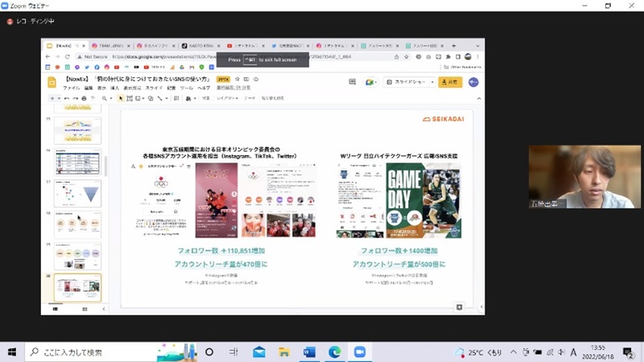The width and height of the screenshot is (644, 362).
Task: Collapse the toolbar with the up chevron
Action: [479, 98]
